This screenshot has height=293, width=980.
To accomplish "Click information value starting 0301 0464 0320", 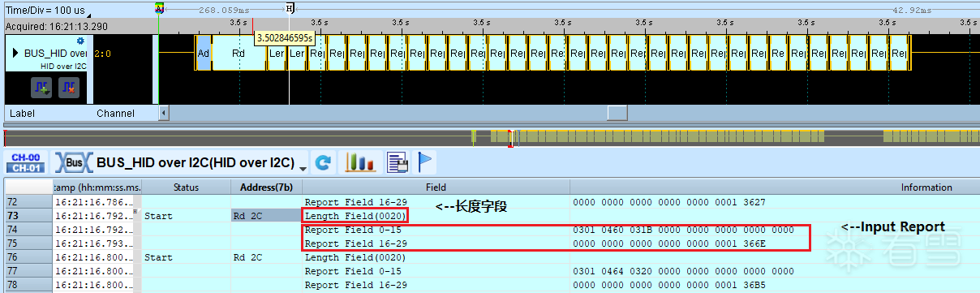I will point(683,271).
